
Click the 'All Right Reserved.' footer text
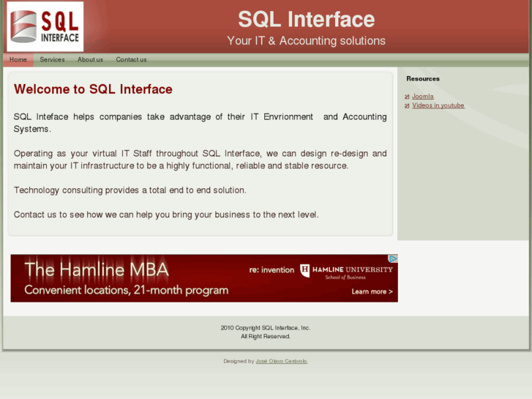tap(266, 337)
